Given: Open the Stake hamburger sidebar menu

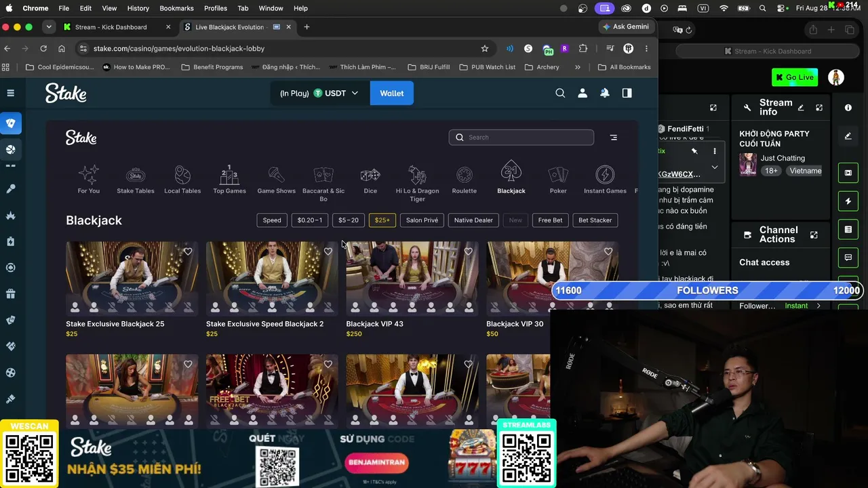Looking at the screenshot, I should coord(11,93).
